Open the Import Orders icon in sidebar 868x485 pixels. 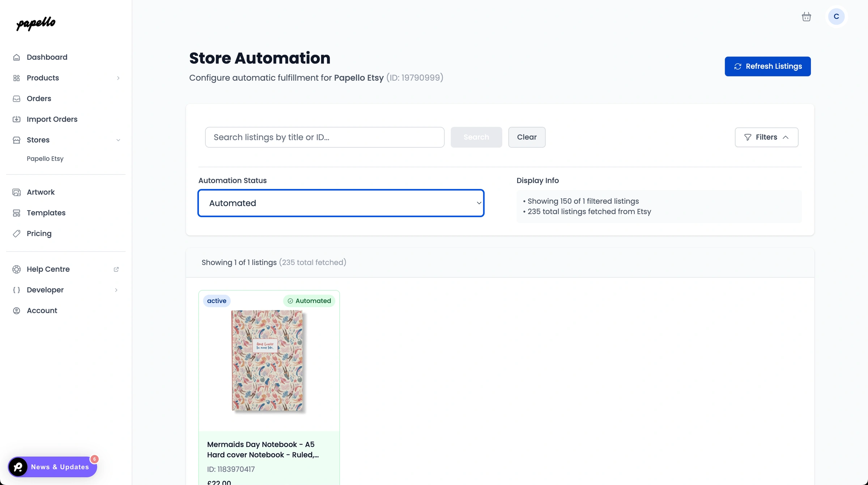[x=17, y=119]
